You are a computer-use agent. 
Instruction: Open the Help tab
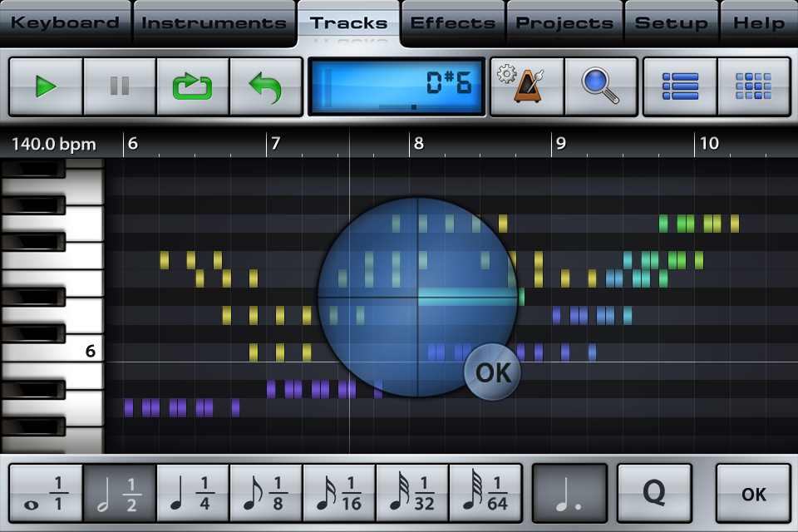click(759, 23)
